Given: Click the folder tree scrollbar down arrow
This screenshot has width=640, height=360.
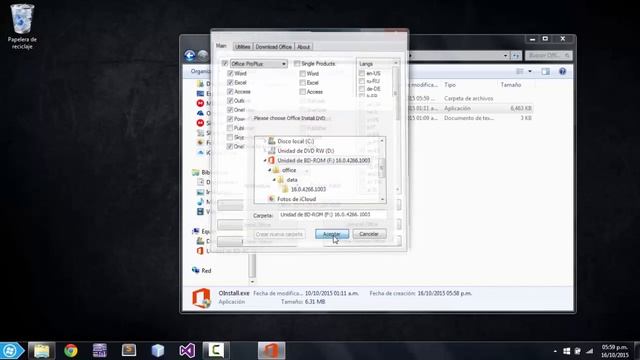Looking at the screenshot, I should [x=382, y=200].
